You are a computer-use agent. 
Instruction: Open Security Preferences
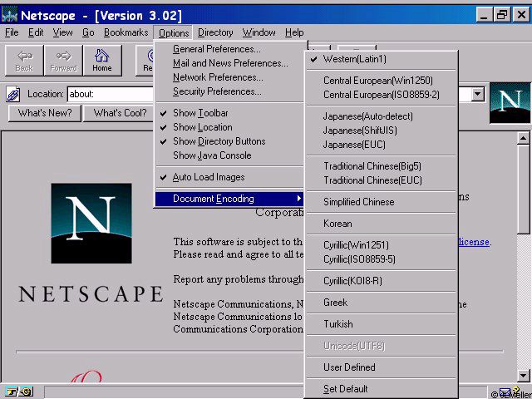[229, 91]
